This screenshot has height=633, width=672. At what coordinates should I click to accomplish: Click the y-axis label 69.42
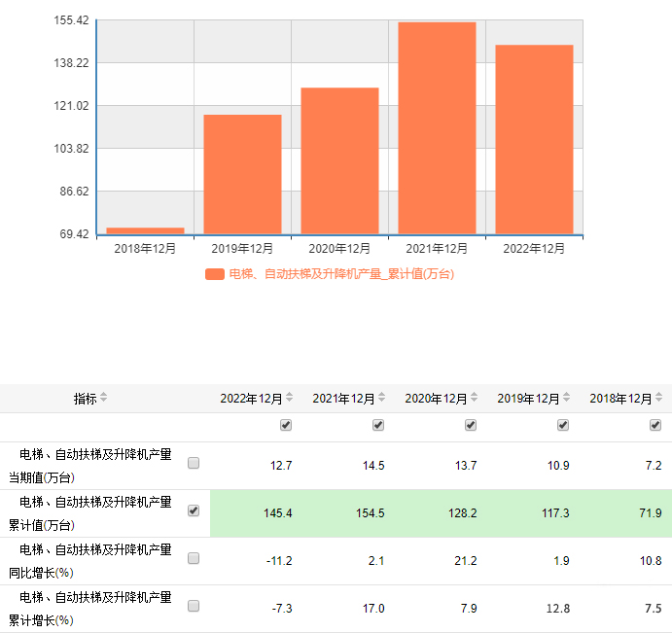(x=74, y=234)
